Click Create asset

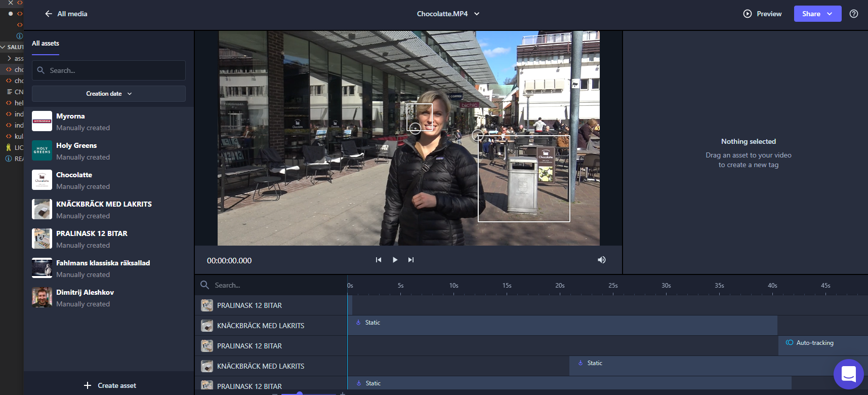pyautogui.click(x=110, y=385)
